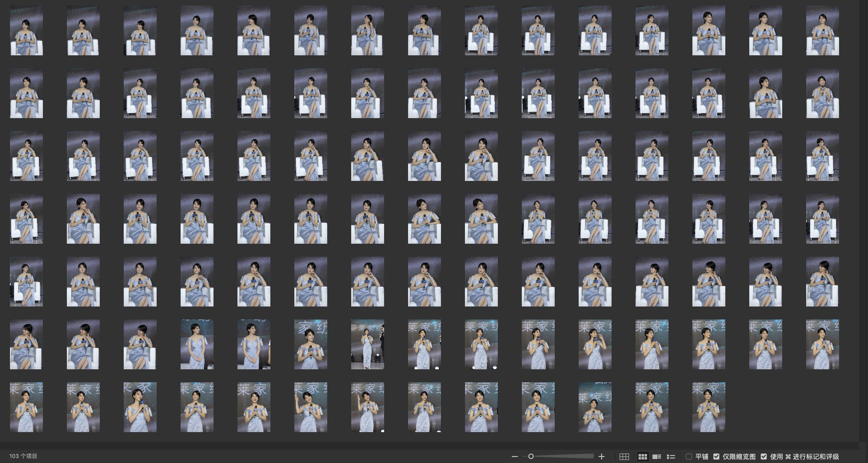Click the minus icon to shrink thumbnails

coord(515,457)
